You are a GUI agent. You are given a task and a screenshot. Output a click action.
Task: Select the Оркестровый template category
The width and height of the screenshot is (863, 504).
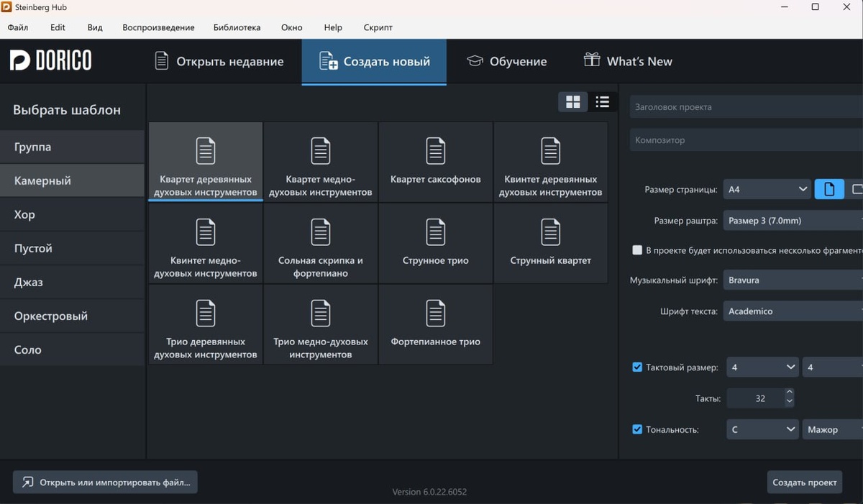(72, 316)
